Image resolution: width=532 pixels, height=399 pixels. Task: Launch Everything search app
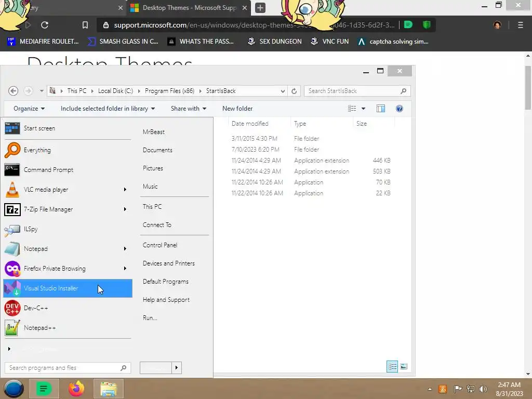[67, 150]
